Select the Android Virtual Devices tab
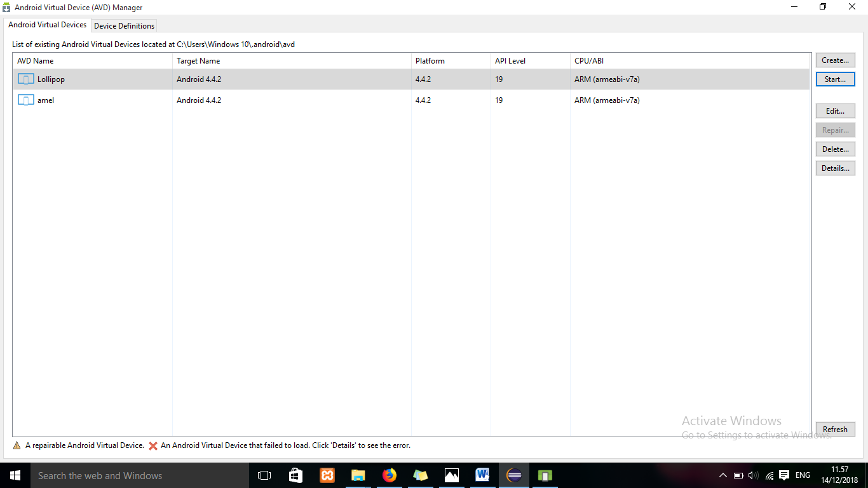 click(x=47, y=25)
